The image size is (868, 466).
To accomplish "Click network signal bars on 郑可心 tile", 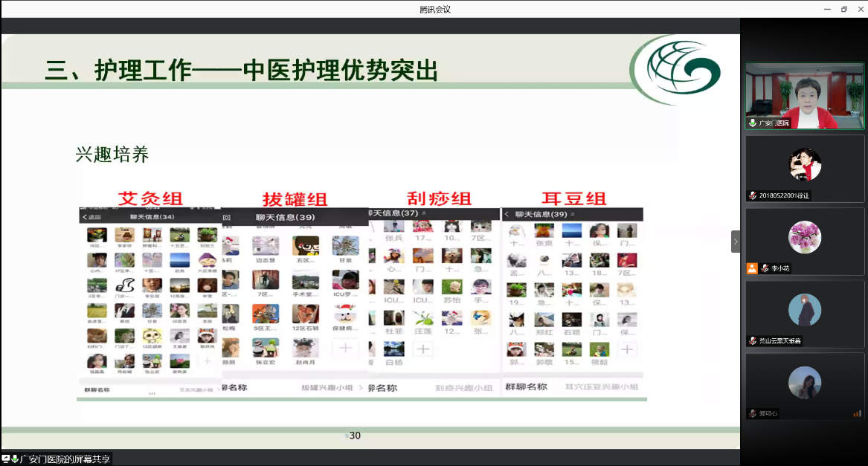I will click(857, 413).
